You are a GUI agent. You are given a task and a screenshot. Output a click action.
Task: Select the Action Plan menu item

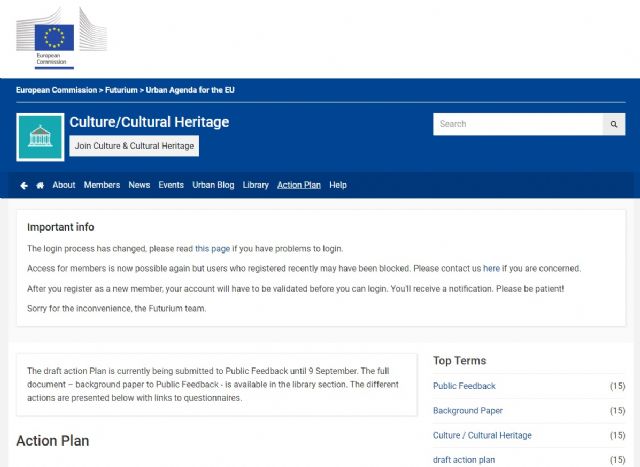pyautogui.click(x=299, y=185)
